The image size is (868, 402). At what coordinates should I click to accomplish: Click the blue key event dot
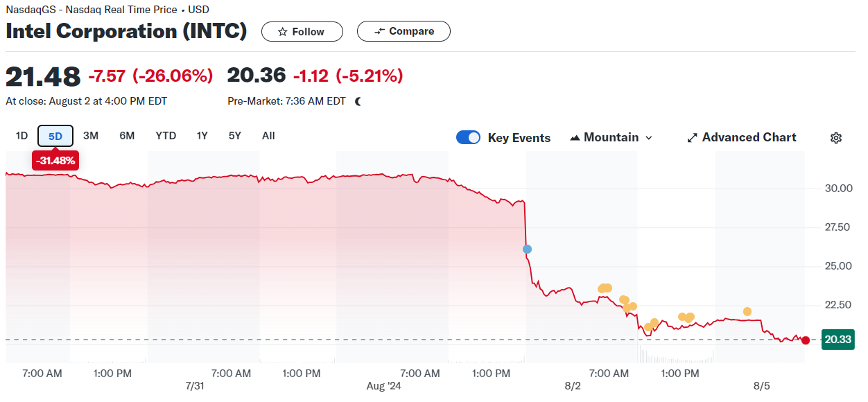(x=527, y=249)
